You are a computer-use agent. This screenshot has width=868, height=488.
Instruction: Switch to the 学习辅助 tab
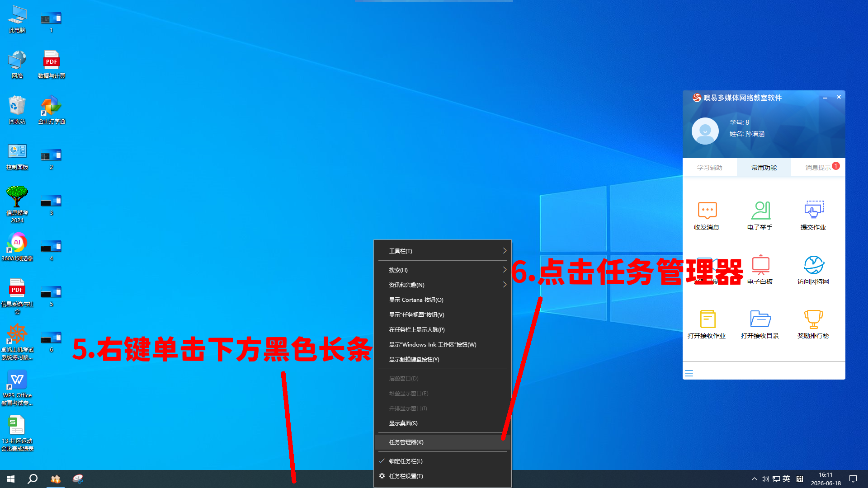(710, 168)
